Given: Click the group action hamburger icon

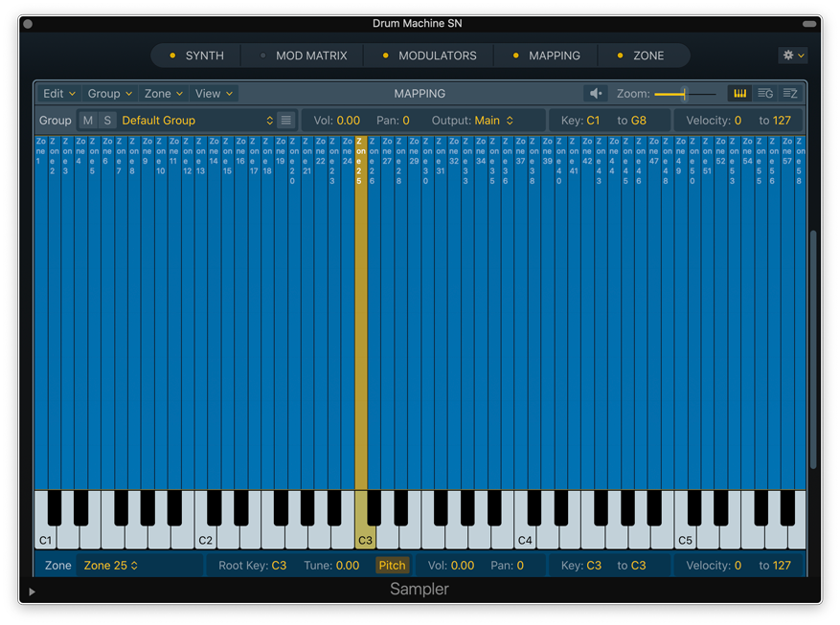Looking at the screenshot, I should pos(286,121).
